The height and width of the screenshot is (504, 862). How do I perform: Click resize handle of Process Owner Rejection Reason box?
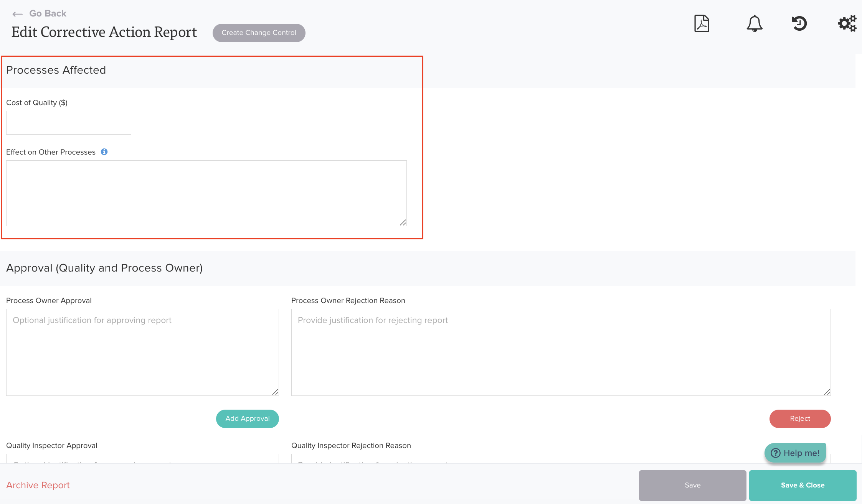[x=827, y=392]
